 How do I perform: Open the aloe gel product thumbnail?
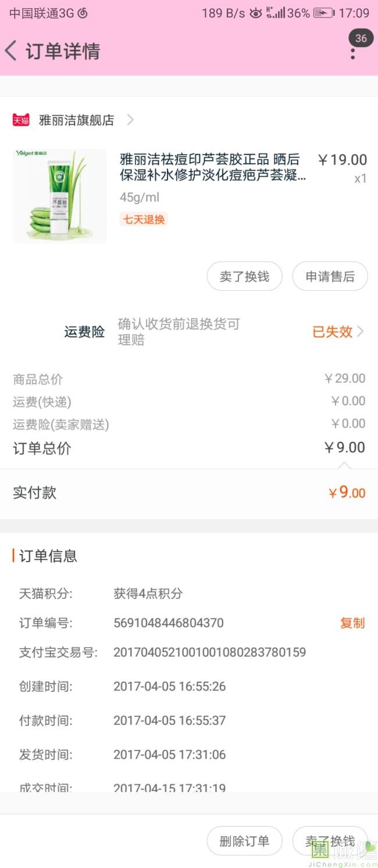pos(60,196)
